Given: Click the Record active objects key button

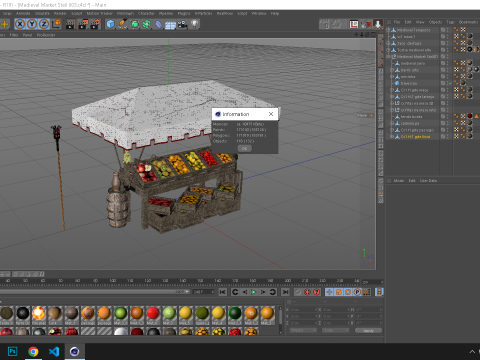Looking at the screenshot, I should [298, 292].
